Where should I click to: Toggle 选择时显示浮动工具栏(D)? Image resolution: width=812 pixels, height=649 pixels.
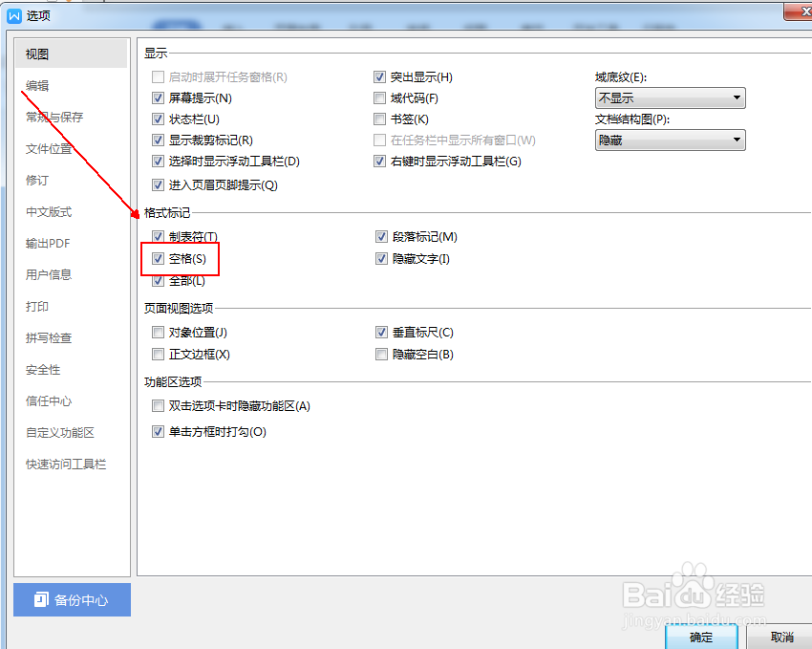[158, 162]
